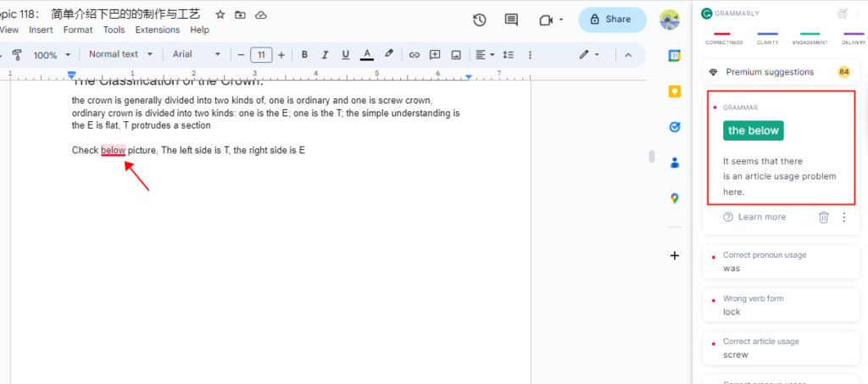Screen dimensions: 868x384
Task: Open the text color picker
Action: click(x=366, y=55)
